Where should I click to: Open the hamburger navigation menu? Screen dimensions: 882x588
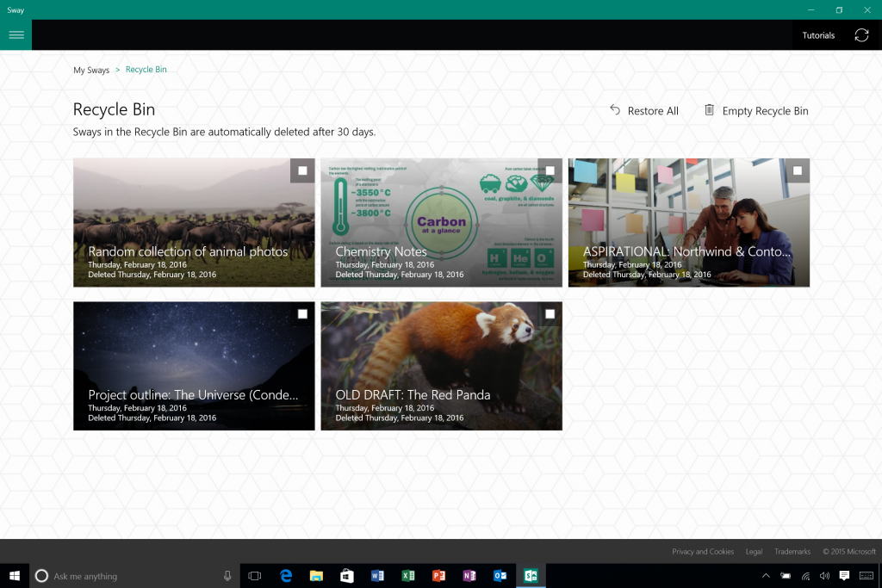pyautogui.click(x=16, y=35)
